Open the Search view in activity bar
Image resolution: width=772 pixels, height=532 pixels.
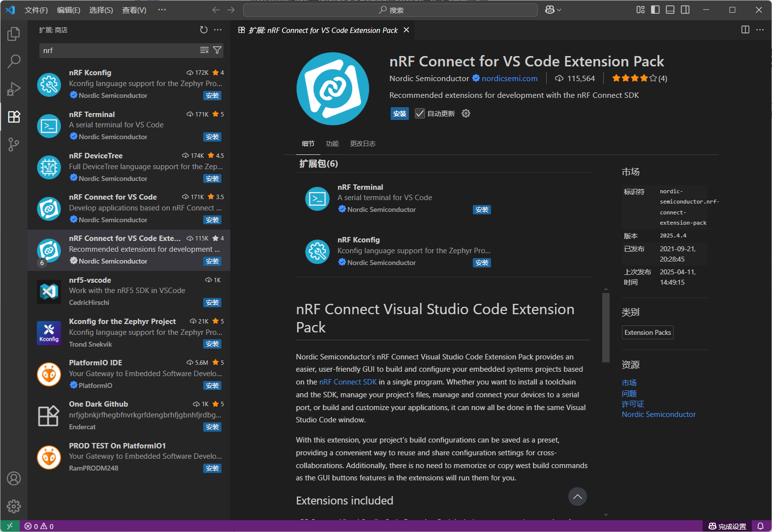click(14, 61)
